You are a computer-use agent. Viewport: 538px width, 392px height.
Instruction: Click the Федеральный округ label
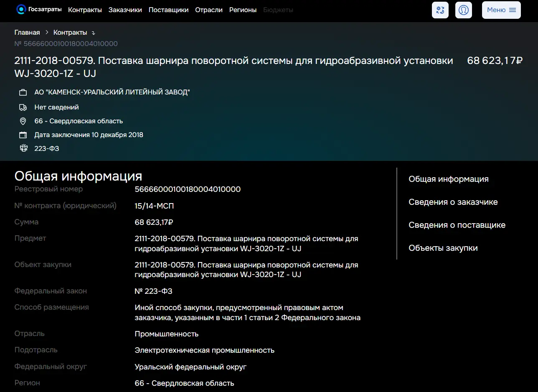pyautogui.click(x=51, y=367)
